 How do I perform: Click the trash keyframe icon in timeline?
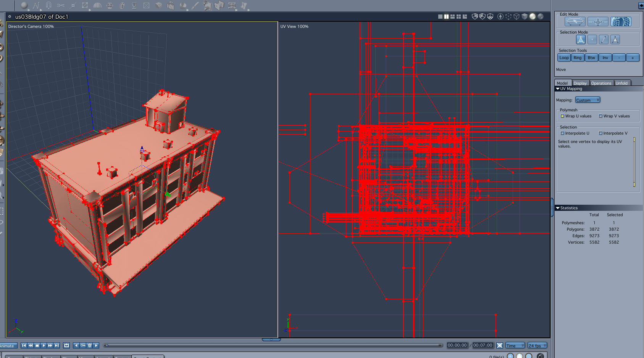90,345
